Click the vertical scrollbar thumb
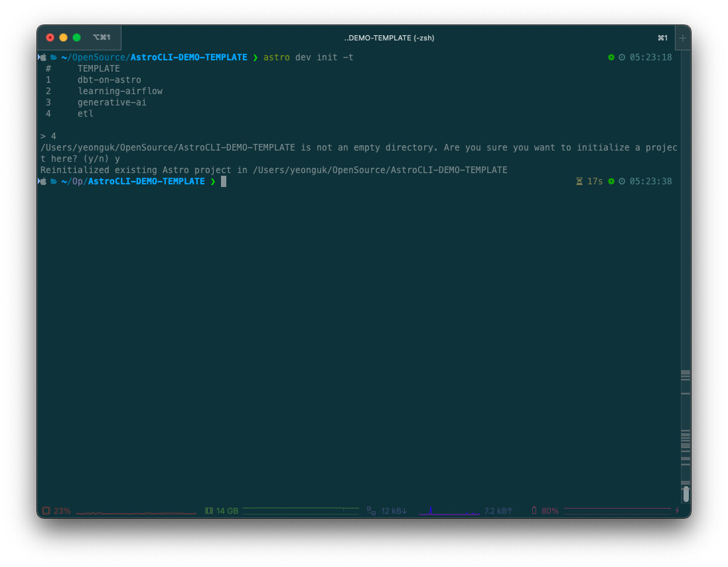728x567 pixels. pyautogui.click(x=686, y=494)
